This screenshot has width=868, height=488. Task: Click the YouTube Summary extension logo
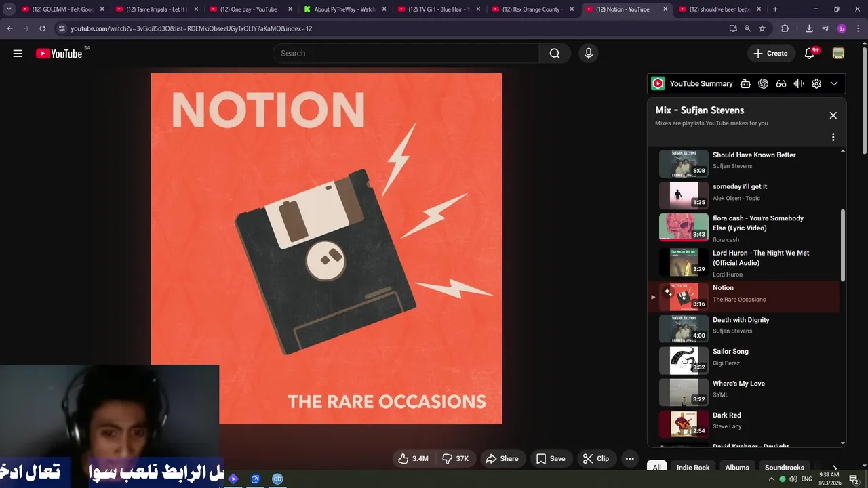pyautogui.click(x=658, y=83)
